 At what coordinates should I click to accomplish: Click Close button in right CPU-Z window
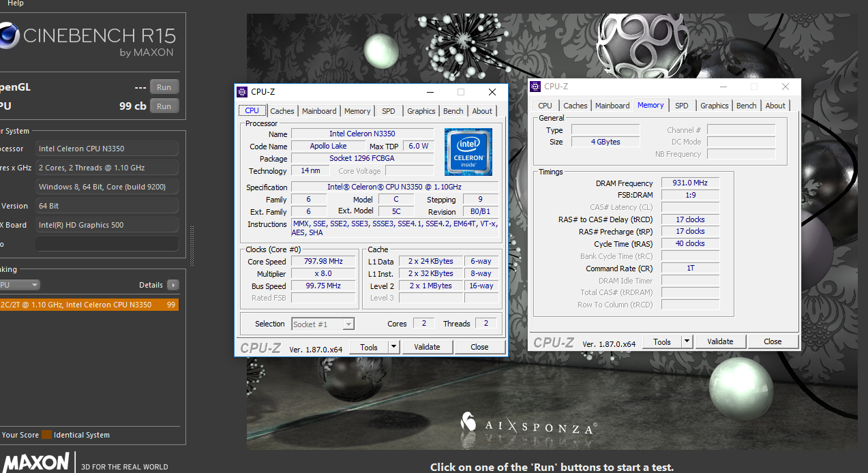(x=773, y=341)
